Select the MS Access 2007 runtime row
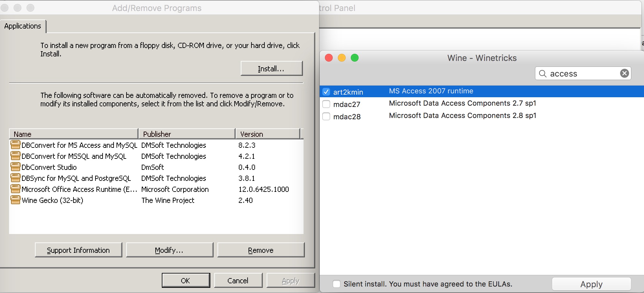This screenshot has width=644, height=293. click(x=482, y=91)
